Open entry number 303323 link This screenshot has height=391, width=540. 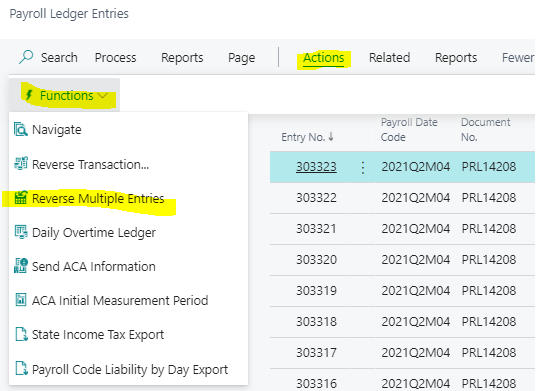(x=316, y=167)
